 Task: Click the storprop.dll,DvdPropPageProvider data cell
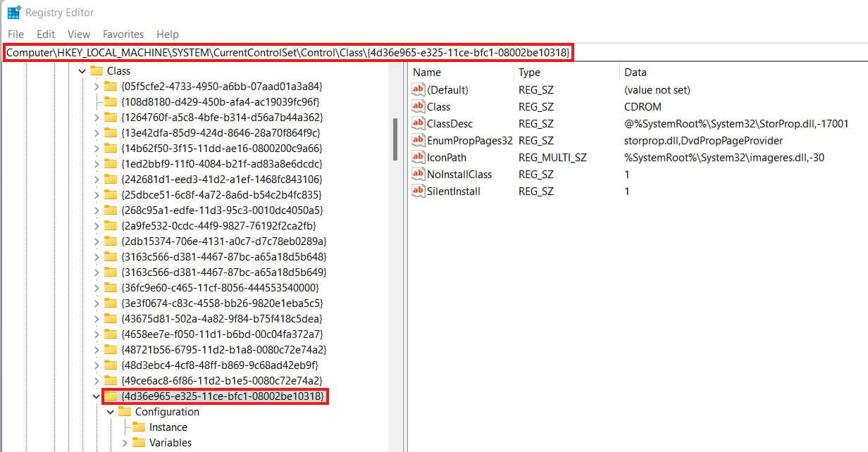coord(703,141)
